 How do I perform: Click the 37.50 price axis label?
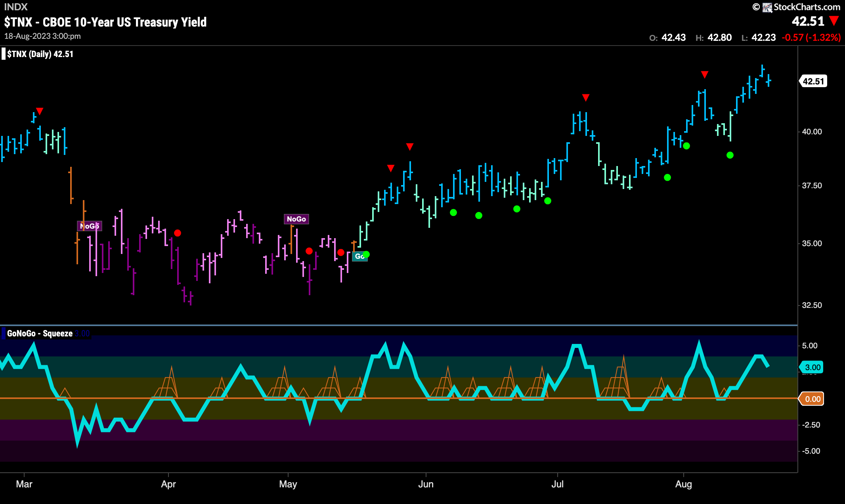click(x=812, y=185)
